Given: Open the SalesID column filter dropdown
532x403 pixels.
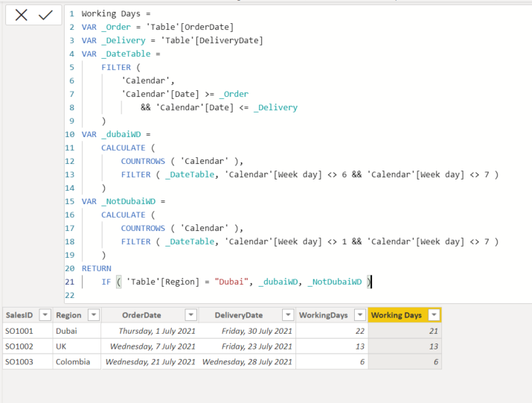Looking at the screenshot, I should point(45,315).
